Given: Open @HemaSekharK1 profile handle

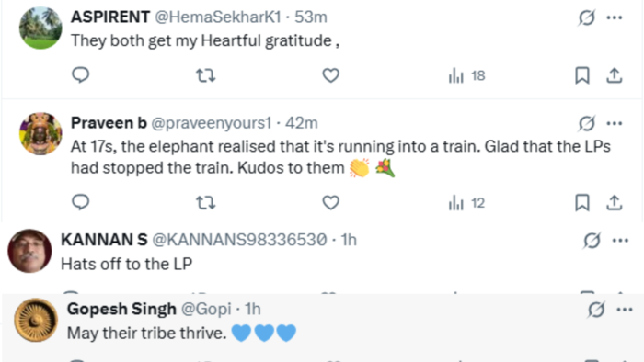Looking at the screenshot, I should point(218,17).
